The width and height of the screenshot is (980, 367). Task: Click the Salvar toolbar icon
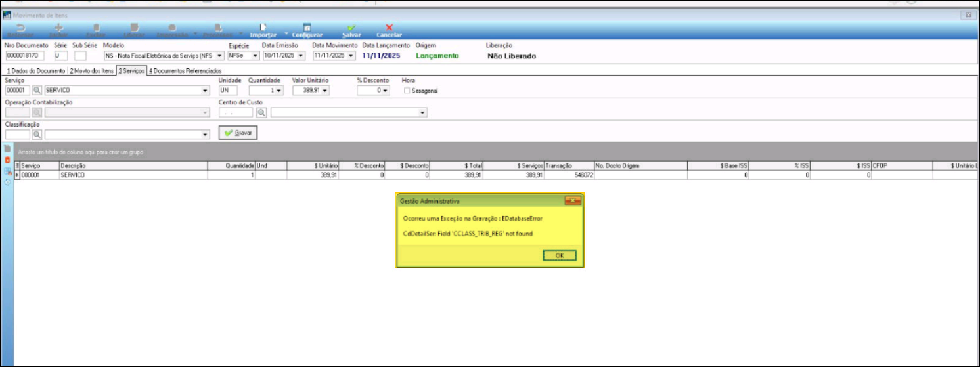tap(351, 30)
